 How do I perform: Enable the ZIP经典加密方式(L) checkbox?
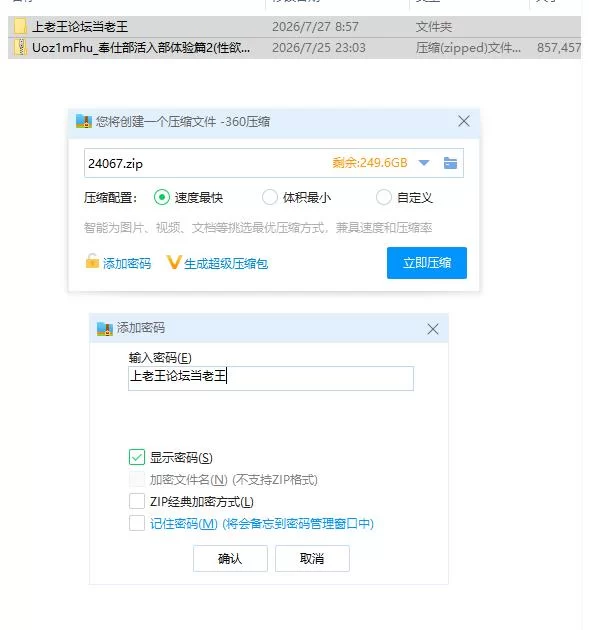coord(137,501)
